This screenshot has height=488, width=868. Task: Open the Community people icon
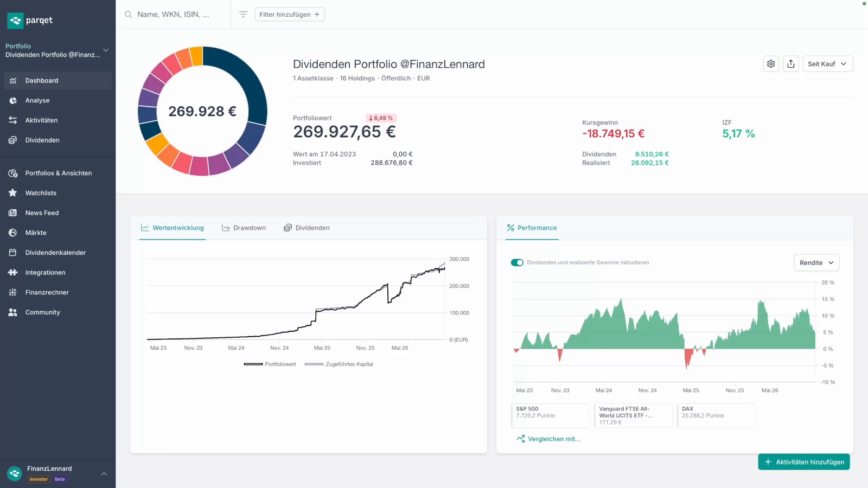click(13, 312)
